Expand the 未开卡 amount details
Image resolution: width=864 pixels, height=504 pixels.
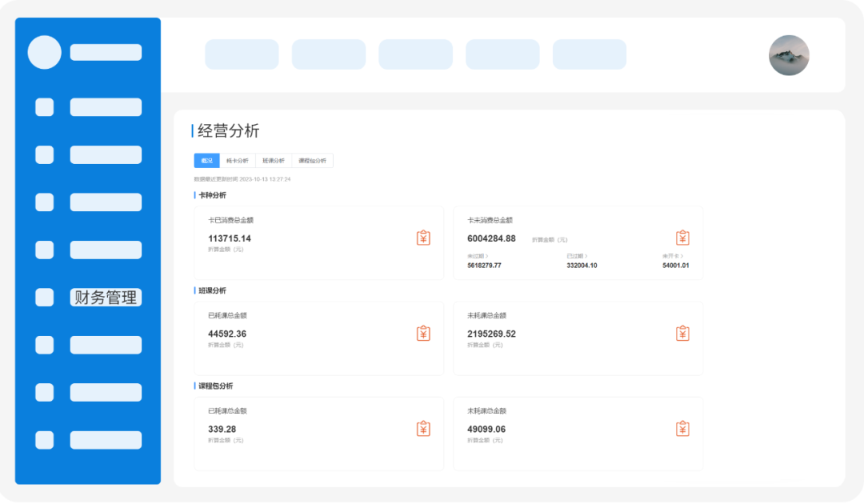point(673,256)
